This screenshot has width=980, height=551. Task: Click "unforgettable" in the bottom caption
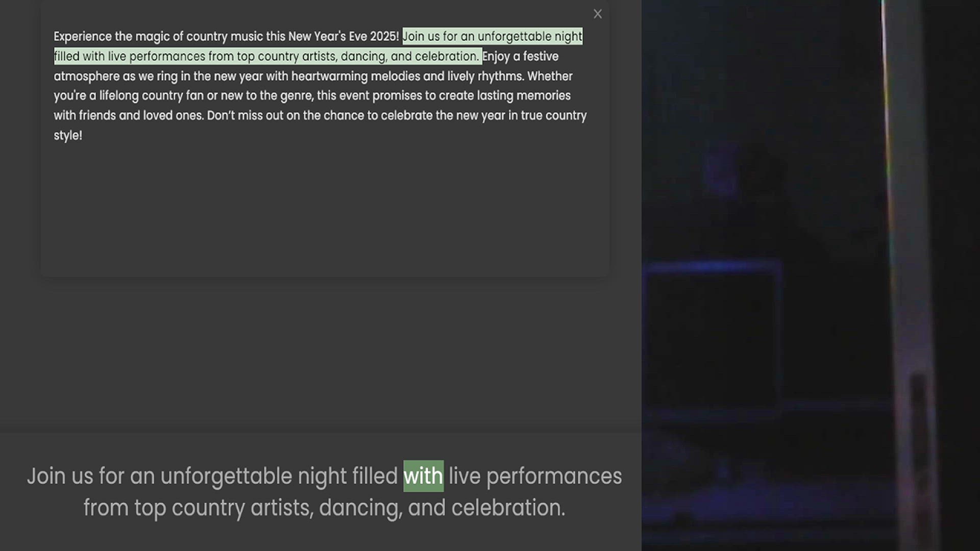coord(226,477)
